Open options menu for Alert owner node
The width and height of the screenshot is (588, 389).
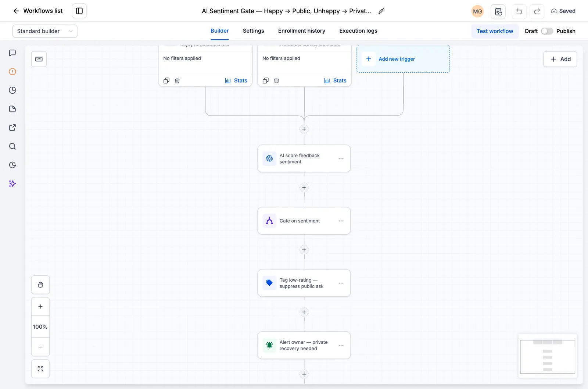coord(341,346)
